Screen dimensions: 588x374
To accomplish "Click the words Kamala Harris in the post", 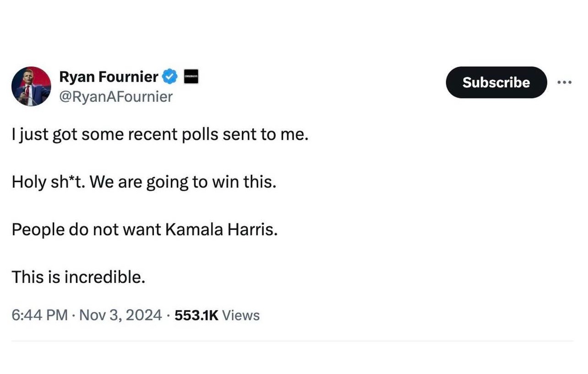I will tap(221, 229).
